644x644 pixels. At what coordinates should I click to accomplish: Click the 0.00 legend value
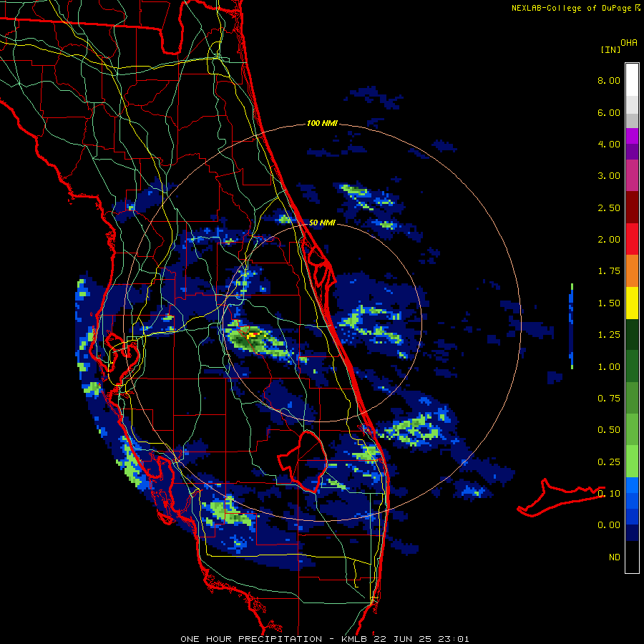click(x=609, y=525)
